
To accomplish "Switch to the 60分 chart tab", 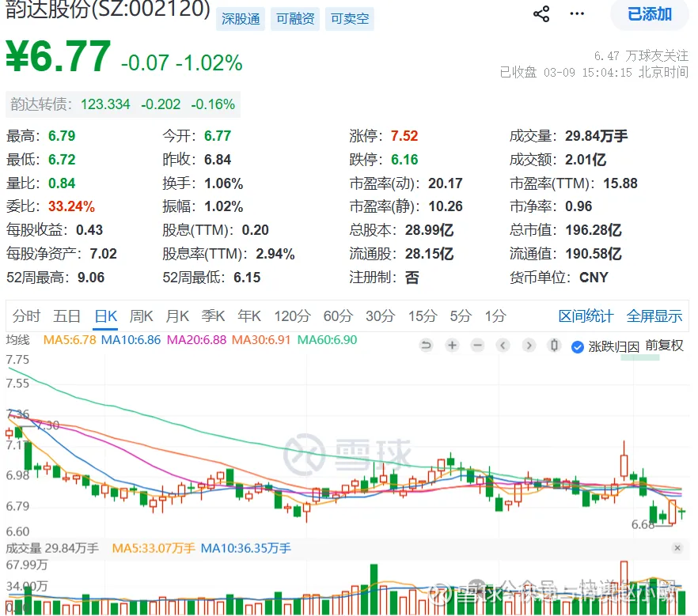I will pyautogui.click(x=339, y=316).
